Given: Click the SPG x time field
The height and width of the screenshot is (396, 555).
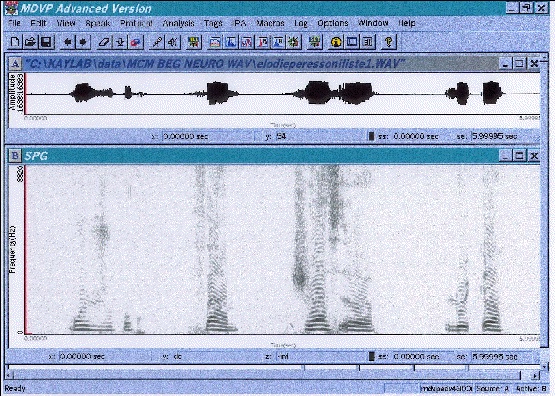Looking at the screenshot, I should click(105, 356).
